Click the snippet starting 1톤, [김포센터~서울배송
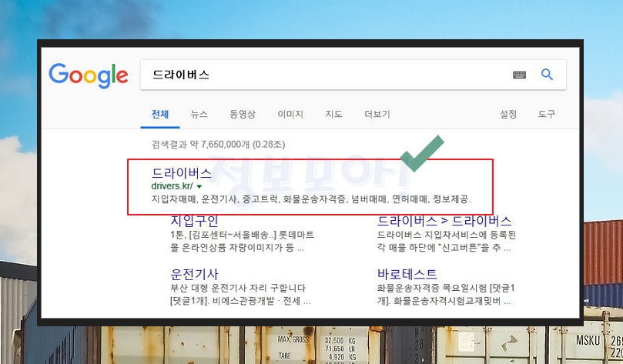Image resolution: width=623 pixels, height=364 pixels. (x=243, y=241)
